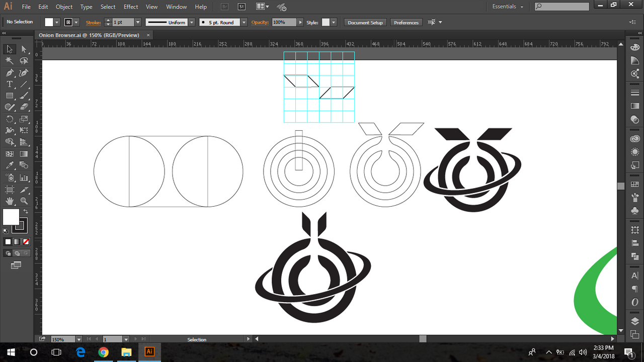Open Adobe Stock via St icon
The height and width of the screenshot is (362, 644).
242,7
